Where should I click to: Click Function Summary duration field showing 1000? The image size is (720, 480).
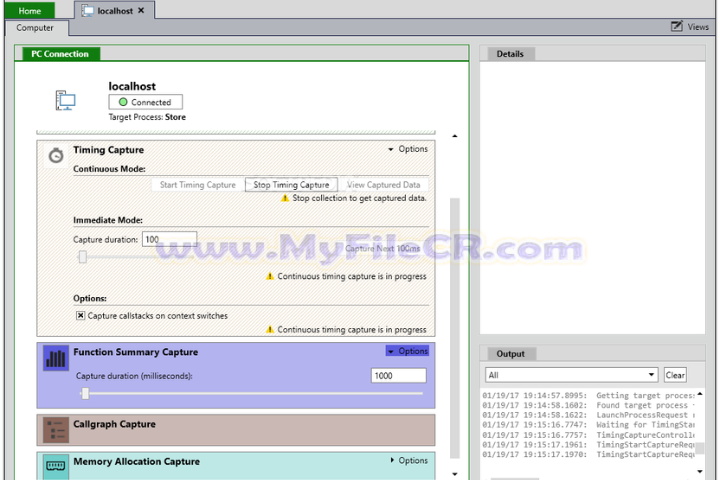click(399, 376)
